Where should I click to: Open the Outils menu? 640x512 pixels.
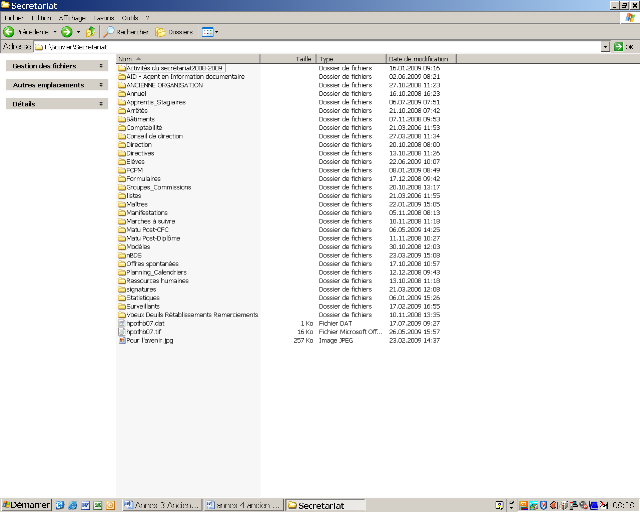pos(130,18)
